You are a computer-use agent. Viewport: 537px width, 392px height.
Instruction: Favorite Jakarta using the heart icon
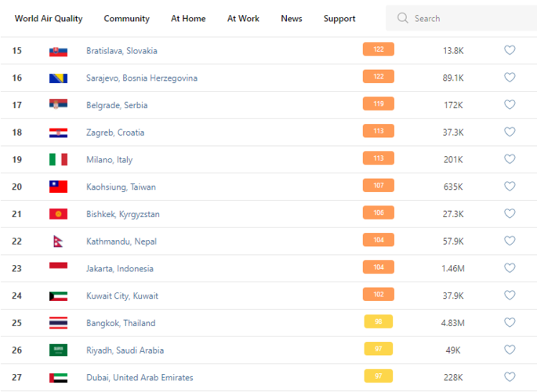point(510,268)
